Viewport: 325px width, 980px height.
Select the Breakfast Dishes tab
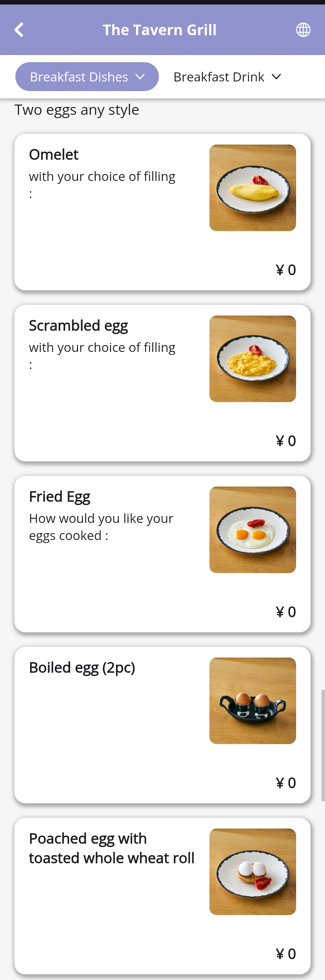[79, 77]
